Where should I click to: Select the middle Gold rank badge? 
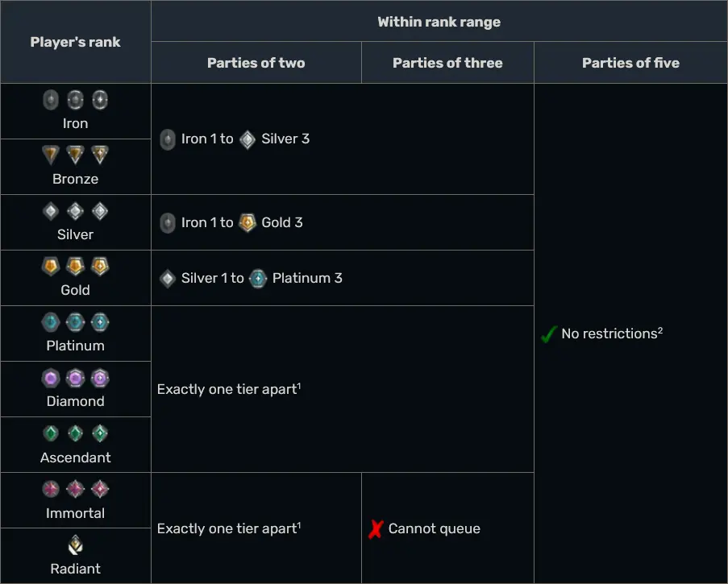coord(75,267)
